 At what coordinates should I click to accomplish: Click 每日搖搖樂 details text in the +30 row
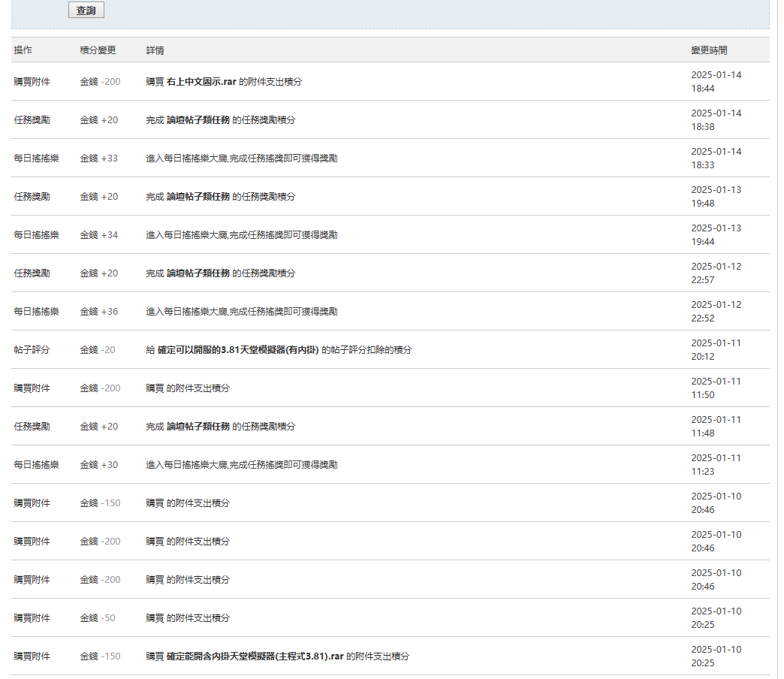242,465
